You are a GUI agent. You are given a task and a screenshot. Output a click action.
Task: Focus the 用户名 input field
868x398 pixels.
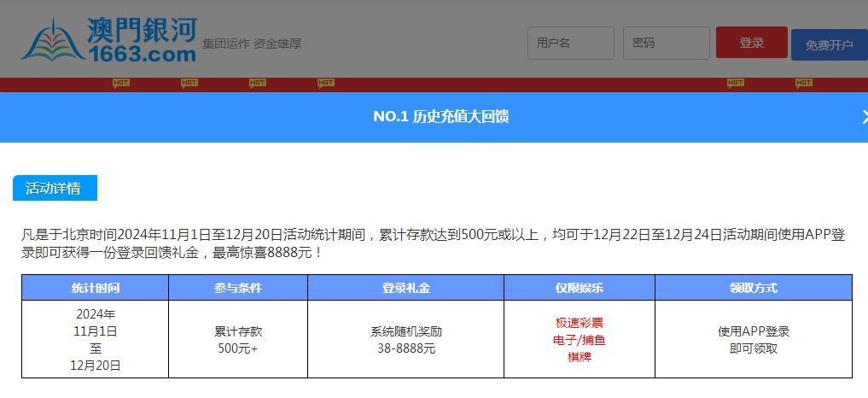point(570,43)
